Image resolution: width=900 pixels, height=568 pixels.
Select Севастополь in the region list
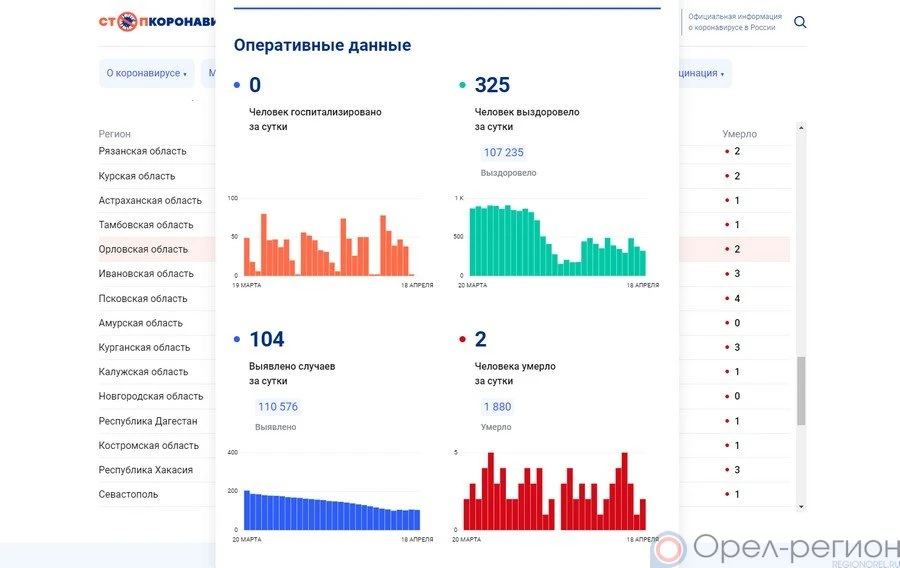point(128,494)
